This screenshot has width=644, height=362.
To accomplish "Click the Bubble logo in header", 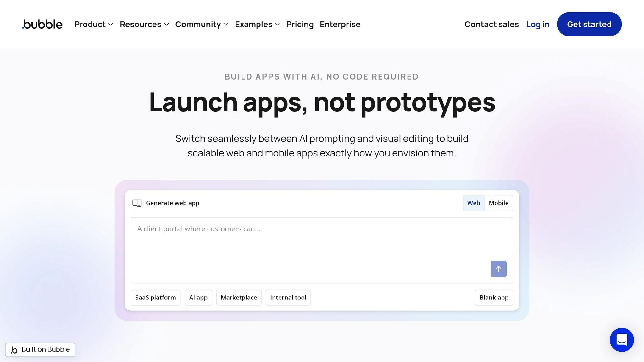I will (42, 24).
